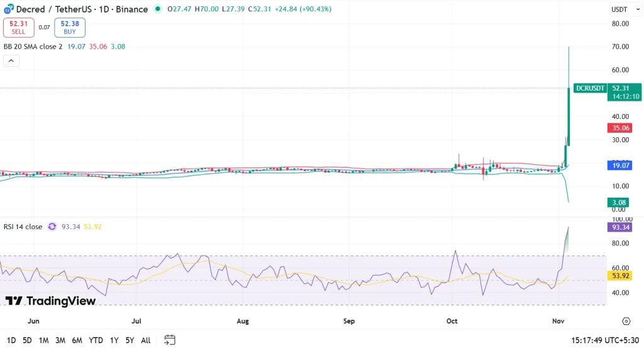Select the 3M time range
Viewport: 644px width, 350px height.
pos(60,340)
